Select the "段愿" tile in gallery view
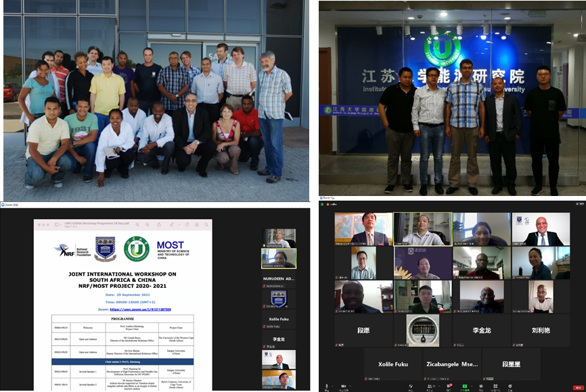Image resolution: width=586 pixels, height=392 pixels. click(x=363, y=330)
